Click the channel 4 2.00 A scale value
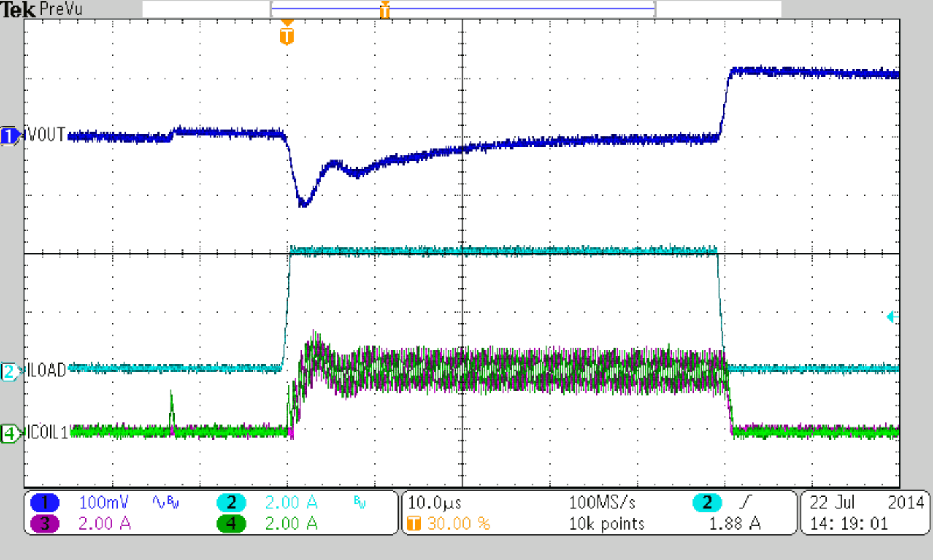 [x=290, y=524]
